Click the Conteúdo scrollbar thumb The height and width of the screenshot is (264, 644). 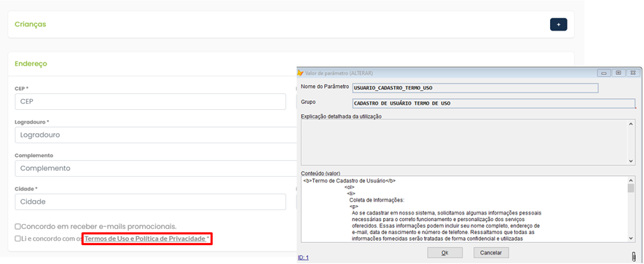pyautogui.click(x=632, y=188)
